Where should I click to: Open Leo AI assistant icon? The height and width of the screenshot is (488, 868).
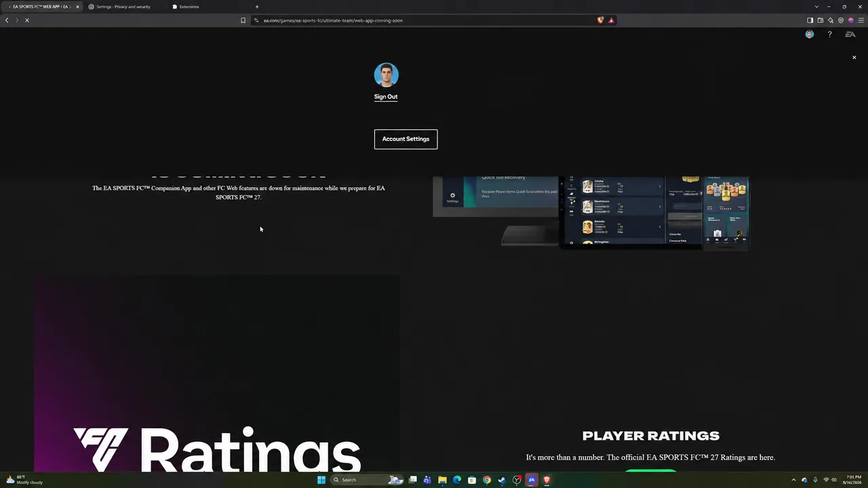click(x=830, y=20)
